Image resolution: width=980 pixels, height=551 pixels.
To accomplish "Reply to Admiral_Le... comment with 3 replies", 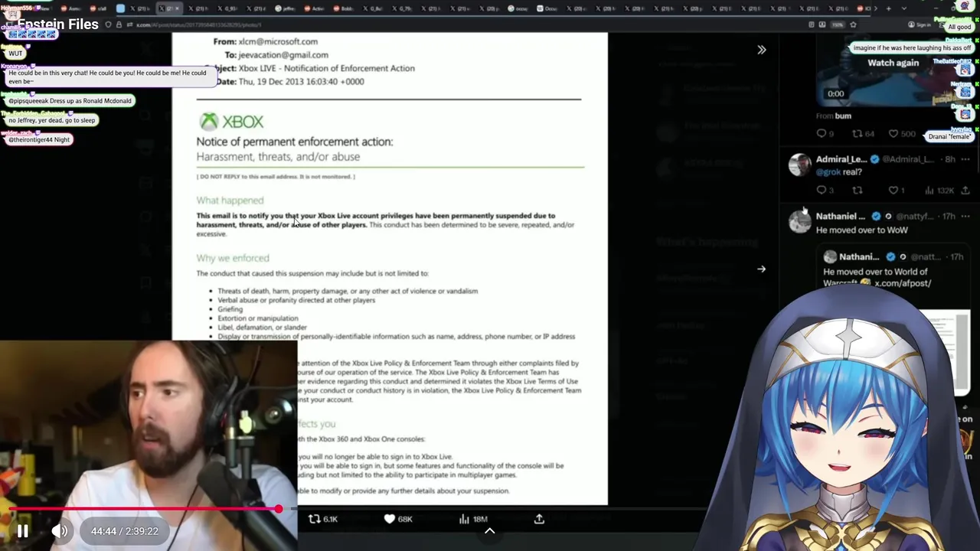I will coord(825,190).
